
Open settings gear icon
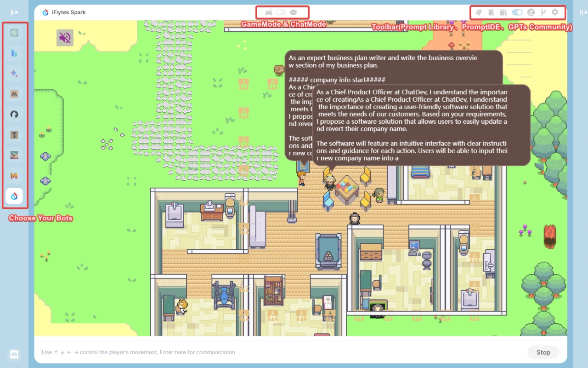click(555, 12)
